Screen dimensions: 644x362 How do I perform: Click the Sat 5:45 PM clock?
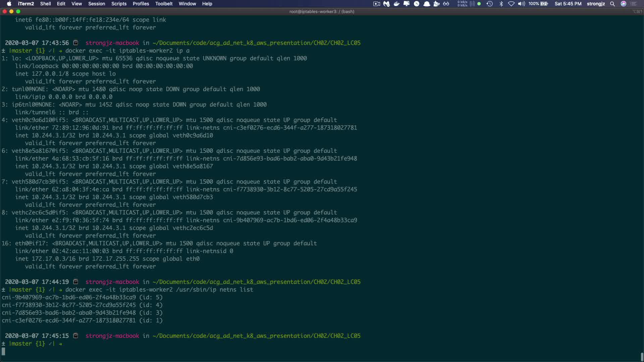568,4
